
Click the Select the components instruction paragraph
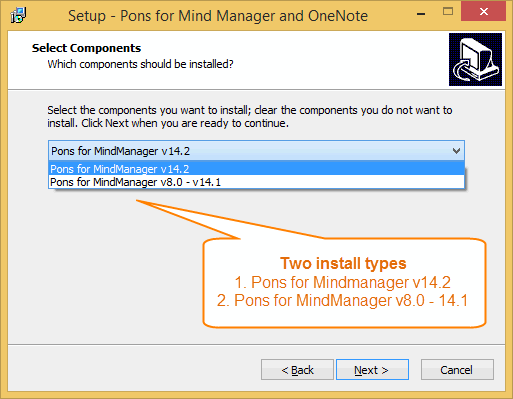tap(250, 117)
